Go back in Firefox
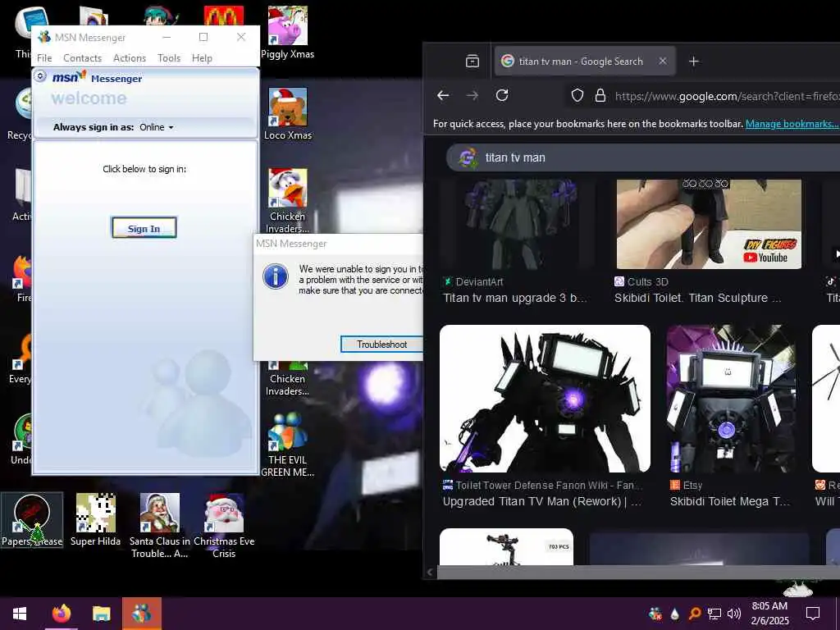 click(443, 96)
